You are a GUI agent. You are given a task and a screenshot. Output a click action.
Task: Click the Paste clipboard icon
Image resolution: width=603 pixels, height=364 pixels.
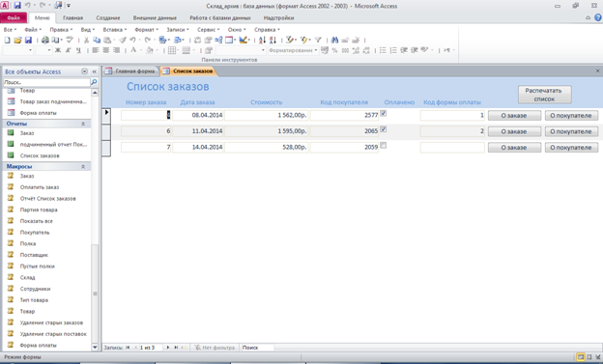pos(107,40)
